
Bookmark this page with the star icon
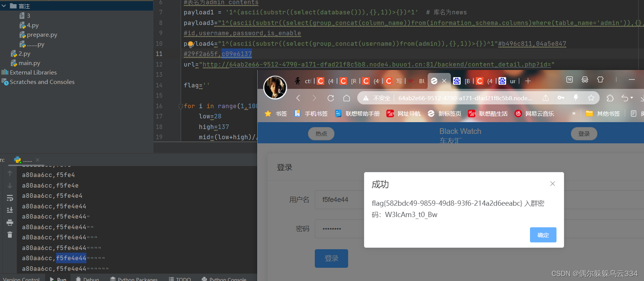coord(591,98)
